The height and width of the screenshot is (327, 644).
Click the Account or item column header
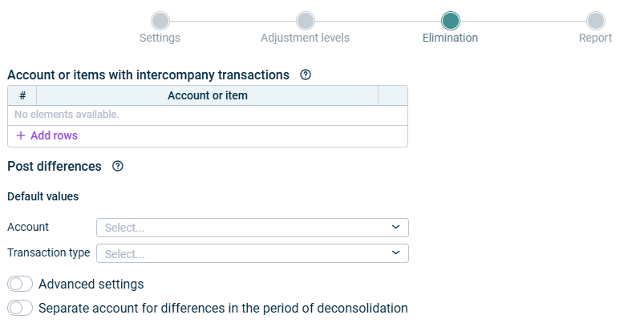(208, 95)
